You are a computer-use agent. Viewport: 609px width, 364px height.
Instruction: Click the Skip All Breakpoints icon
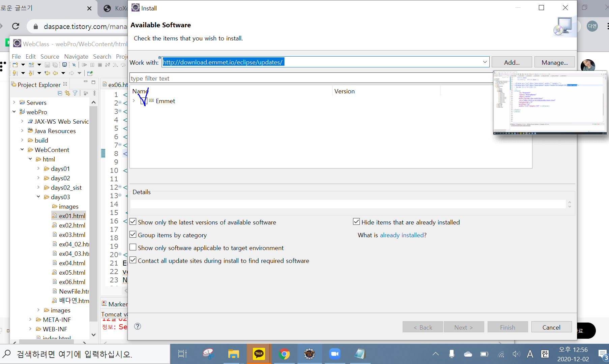pyautogui.click(x=74, y=65)
